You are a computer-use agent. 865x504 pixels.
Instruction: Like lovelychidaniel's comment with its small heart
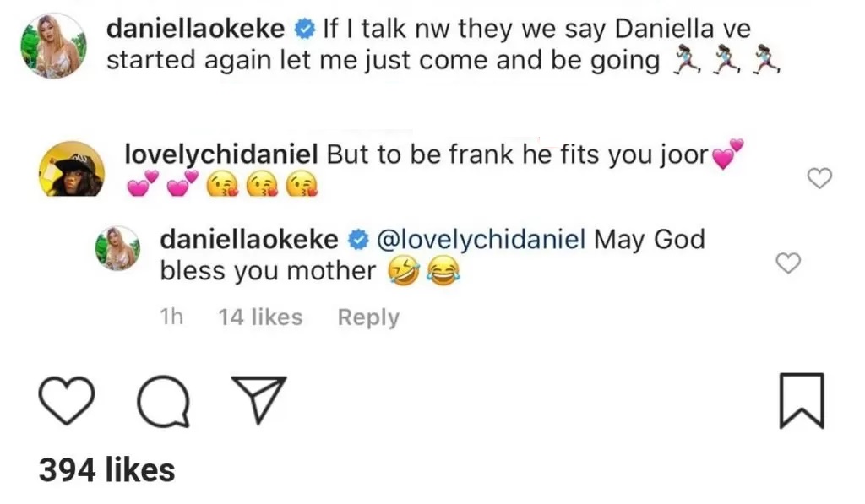[x=820, y=177]
